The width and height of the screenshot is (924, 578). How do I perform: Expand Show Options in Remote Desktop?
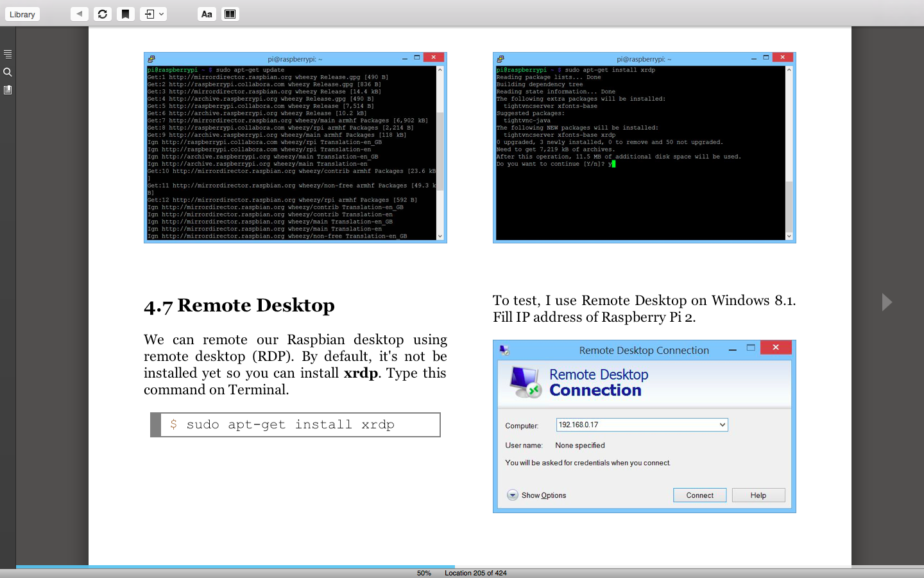point(537,495)
